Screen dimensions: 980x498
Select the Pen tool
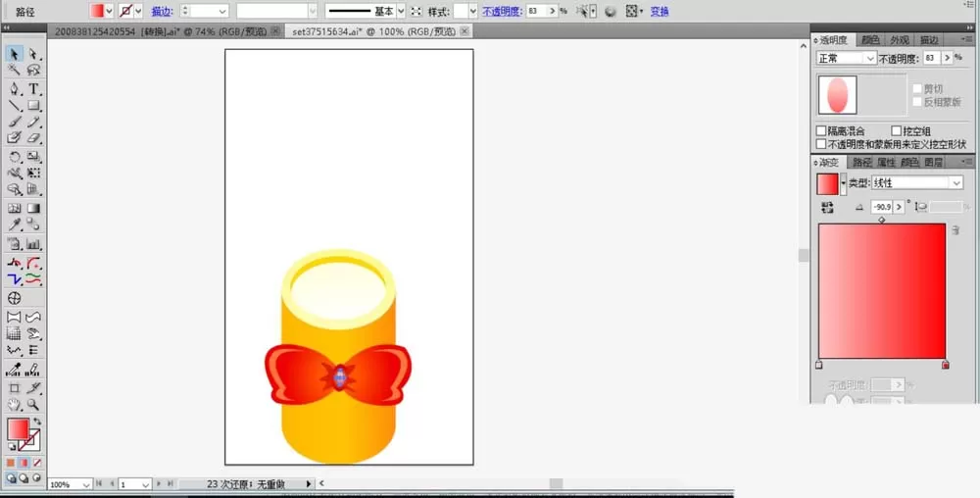pyautogui.click(x=14, y=89)
